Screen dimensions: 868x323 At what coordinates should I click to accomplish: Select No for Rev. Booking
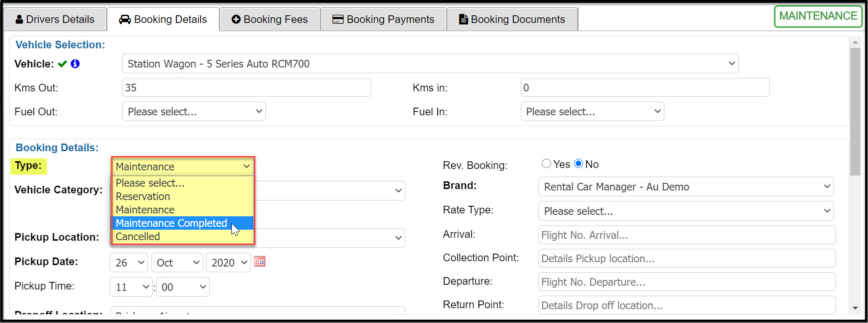click(x=579, y=164)
